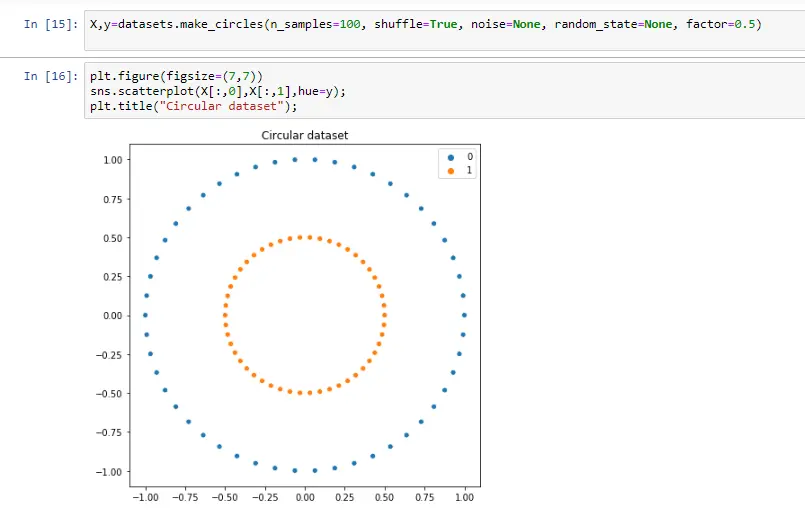
Task: Click the factor=0.5 argument
Action: click(720, 24)
